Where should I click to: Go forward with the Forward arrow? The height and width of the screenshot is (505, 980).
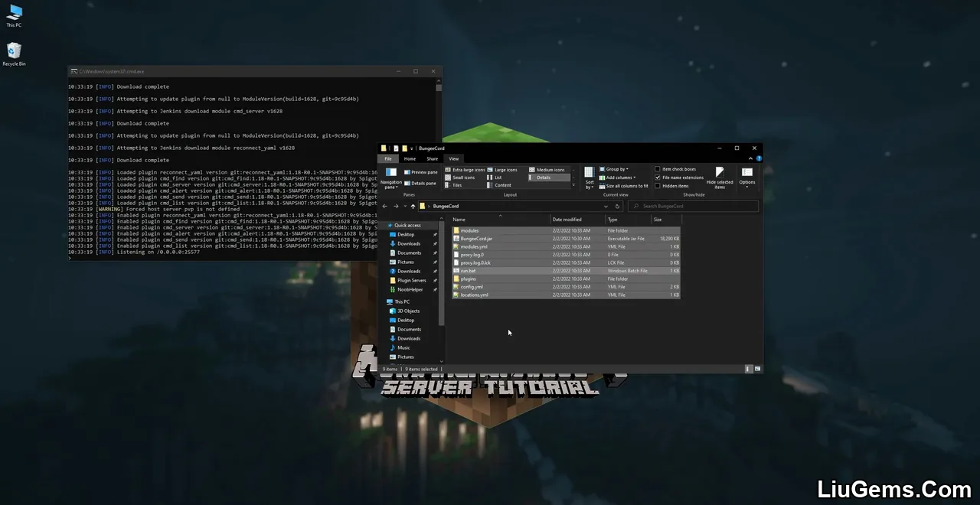396,206
